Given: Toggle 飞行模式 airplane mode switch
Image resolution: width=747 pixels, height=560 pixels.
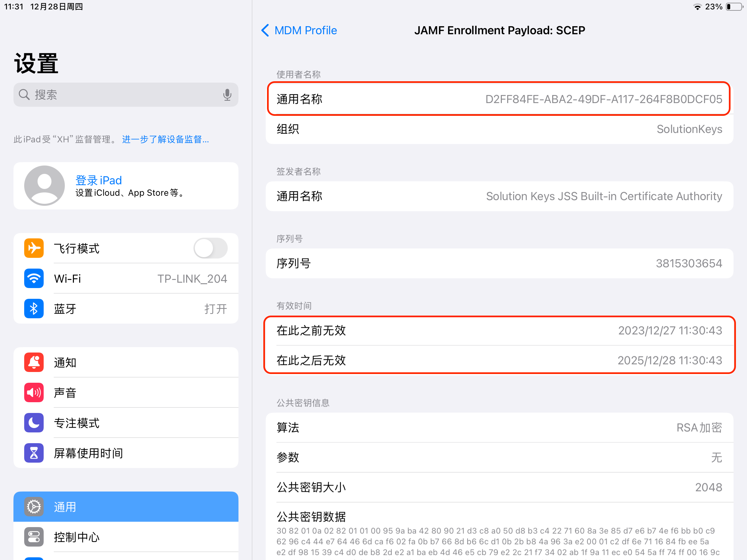Looking at the screenshot, I should 210,248.
